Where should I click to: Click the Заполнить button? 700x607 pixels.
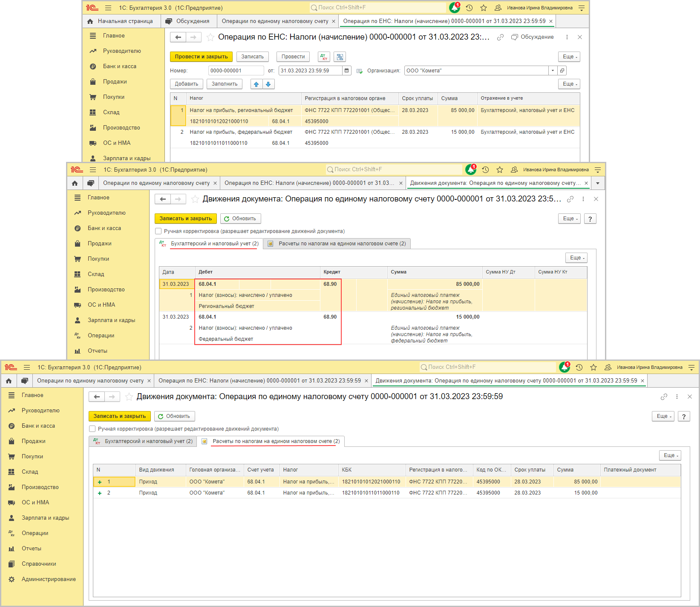click(x=225, y=84)
